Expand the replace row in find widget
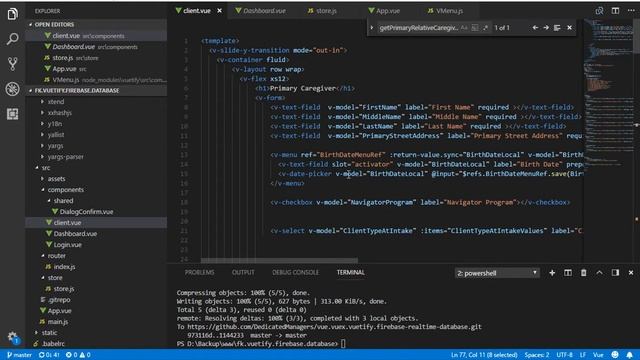 pos(372,28)
